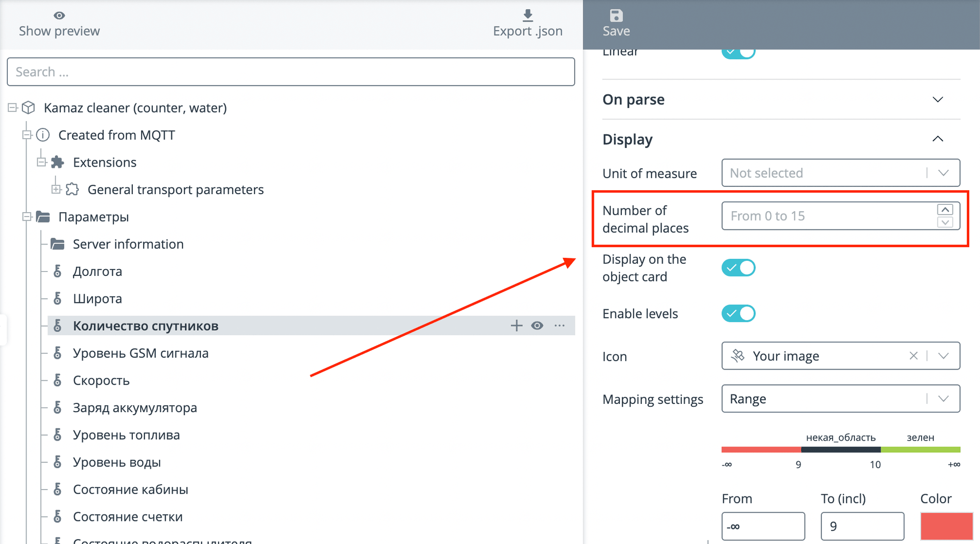
Task: Clear the Your image icon selection
Action: coord(913,356)
